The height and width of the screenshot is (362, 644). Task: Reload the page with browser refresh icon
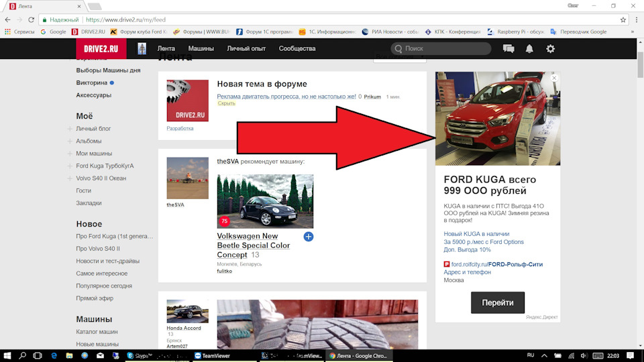click(31, 19)
